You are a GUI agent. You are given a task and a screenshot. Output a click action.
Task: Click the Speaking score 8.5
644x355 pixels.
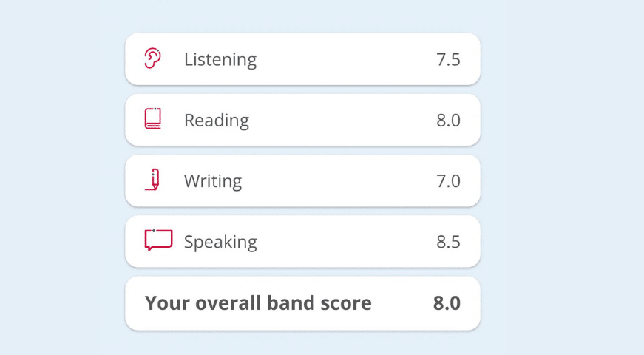(x=448, y=241)
